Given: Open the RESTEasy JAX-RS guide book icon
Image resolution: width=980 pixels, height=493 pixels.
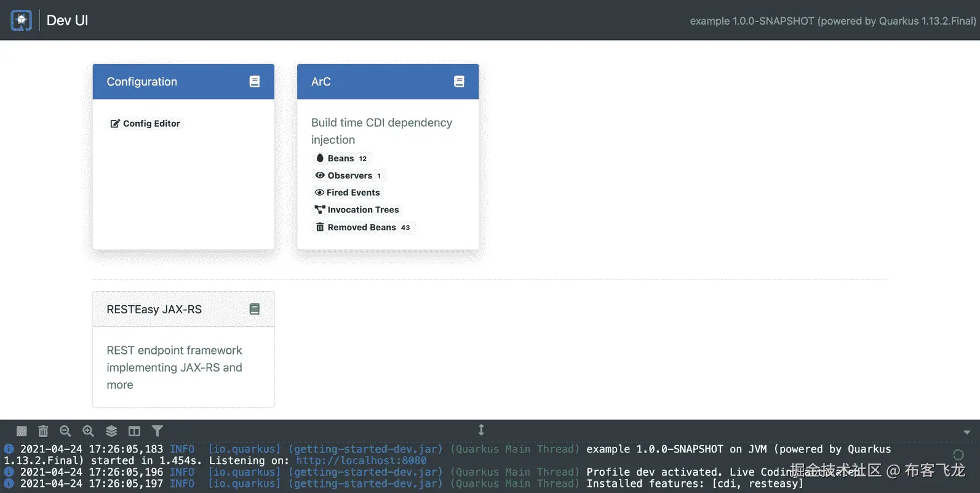Looking at the screenshot, I should point(255,309).
